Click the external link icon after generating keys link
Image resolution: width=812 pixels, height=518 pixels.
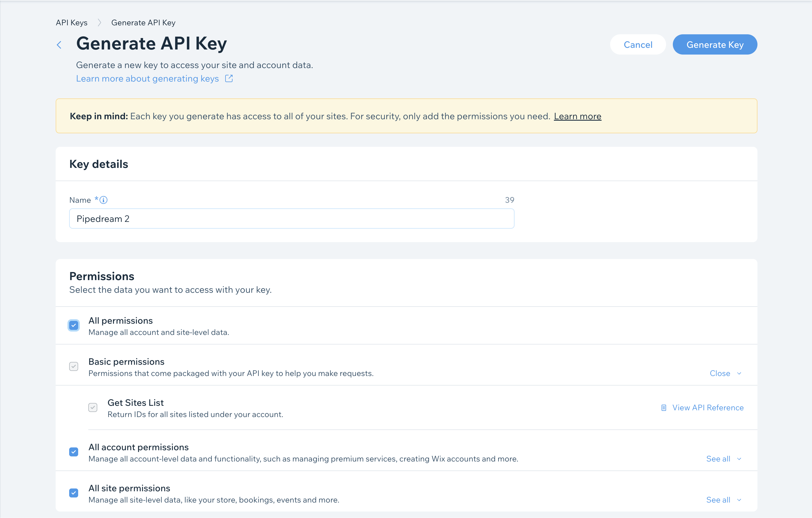pyautogui.click(x=228, y=78)
